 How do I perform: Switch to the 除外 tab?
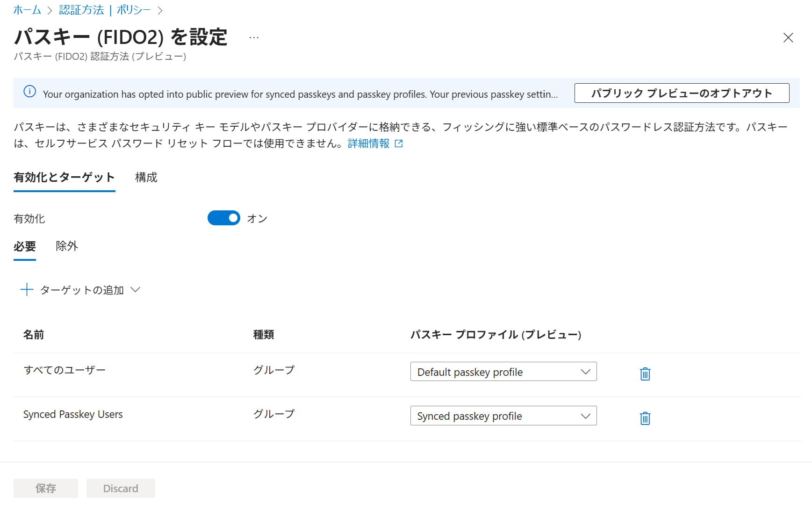coord(67,246)
